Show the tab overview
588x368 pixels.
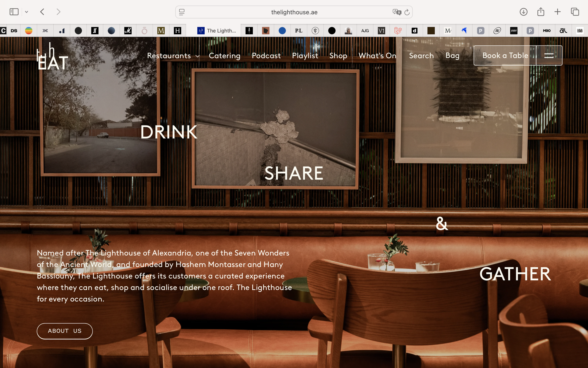pyautogui.click(x=575, y=12)
